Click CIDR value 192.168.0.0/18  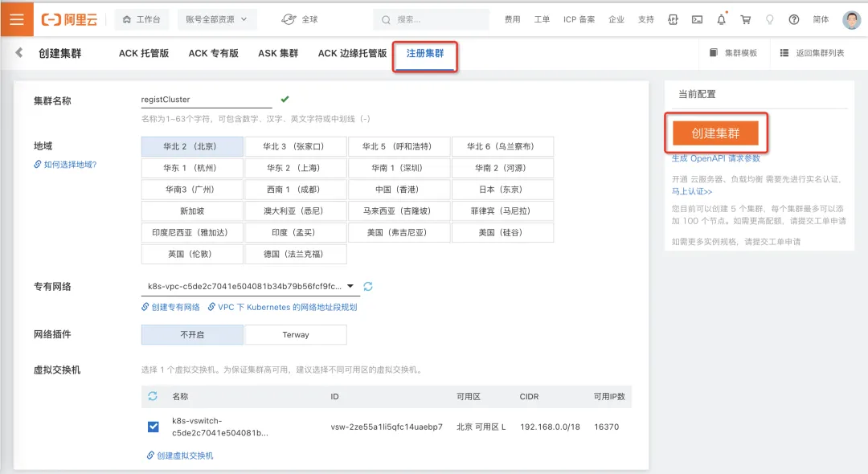(550, 427)
